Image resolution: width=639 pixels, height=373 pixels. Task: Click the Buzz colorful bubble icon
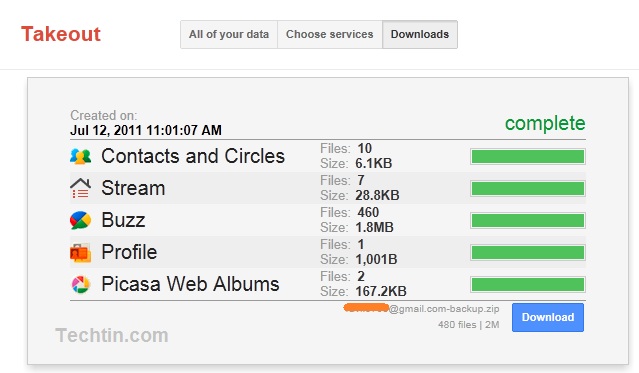80,220
